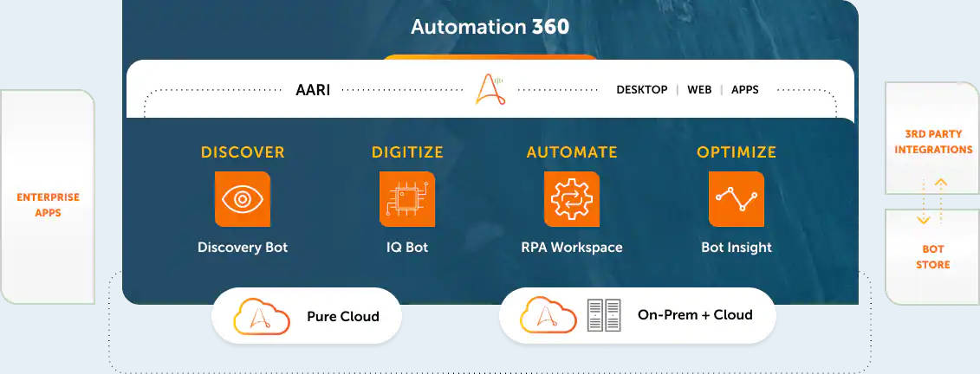Click the DIGITIZE heading
The width and height of the screenshot is (980, 374).
tap(407, 152)
